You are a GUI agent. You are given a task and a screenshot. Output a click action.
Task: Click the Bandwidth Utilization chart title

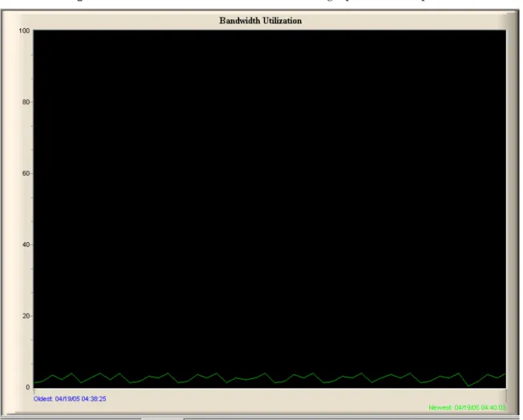point(261,21)
